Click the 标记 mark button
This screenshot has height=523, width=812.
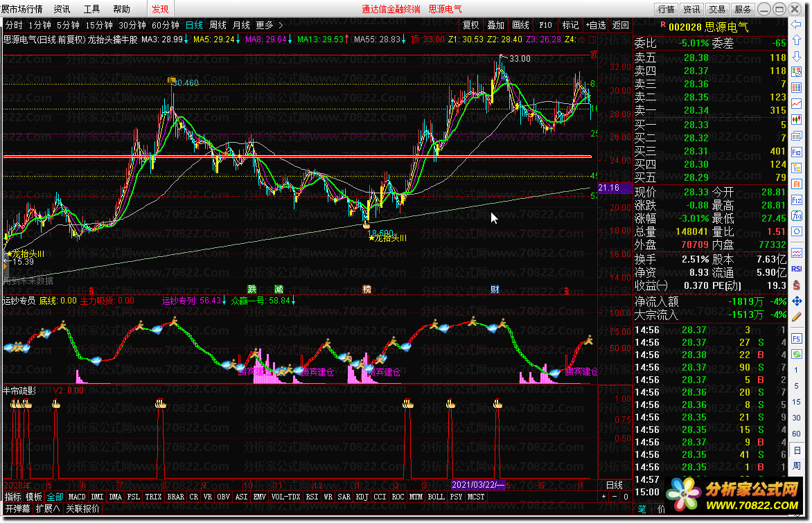click(570, 25)
